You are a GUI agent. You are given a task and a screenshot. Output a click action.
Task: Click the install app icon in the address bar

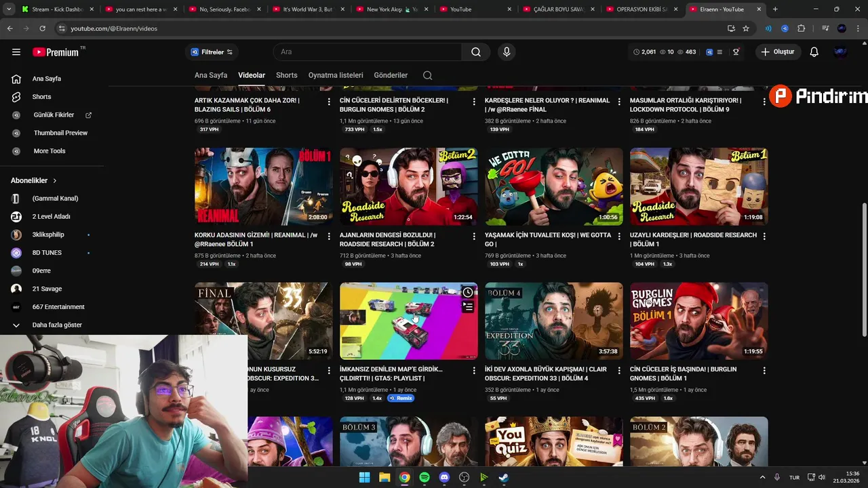pos(731,28)
